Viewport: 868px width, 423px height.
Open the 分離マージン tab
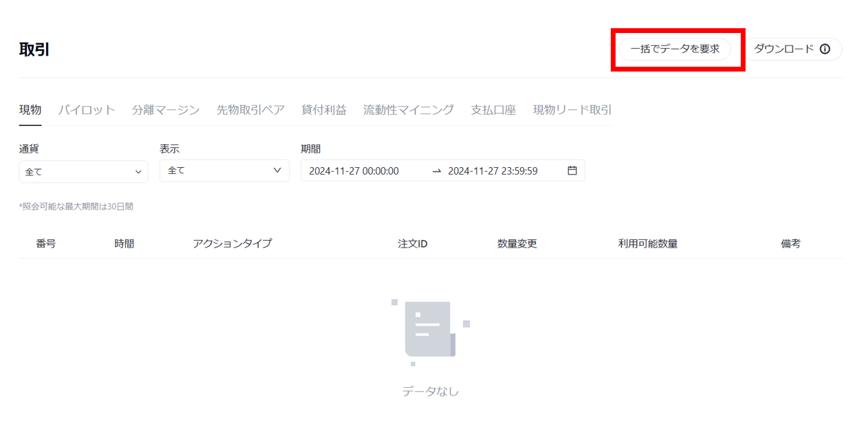[x=166, y=110]
